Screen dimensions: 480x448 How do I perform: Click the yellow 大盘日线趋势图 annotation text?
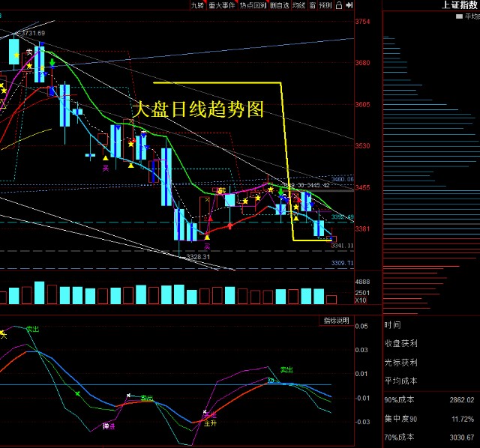[x=198, y=109]
